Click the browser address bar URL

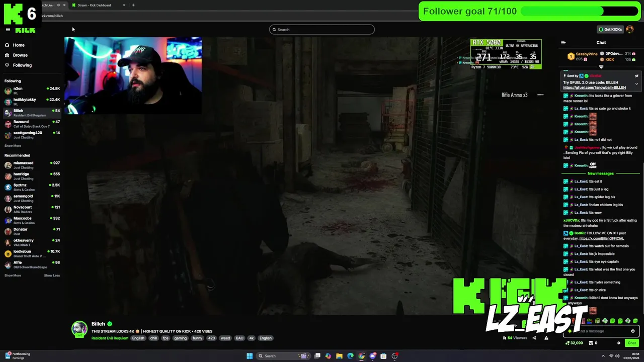point(52,16)
